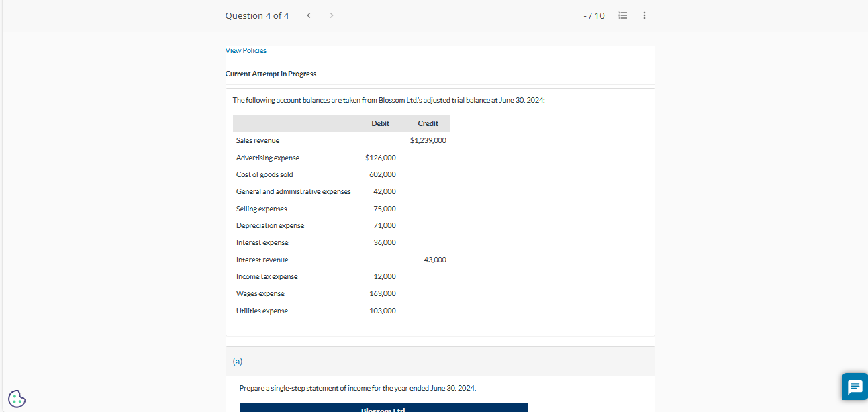Select the 'Utilities expense' row label
The image size is (868, 412).
pos(262,311)
